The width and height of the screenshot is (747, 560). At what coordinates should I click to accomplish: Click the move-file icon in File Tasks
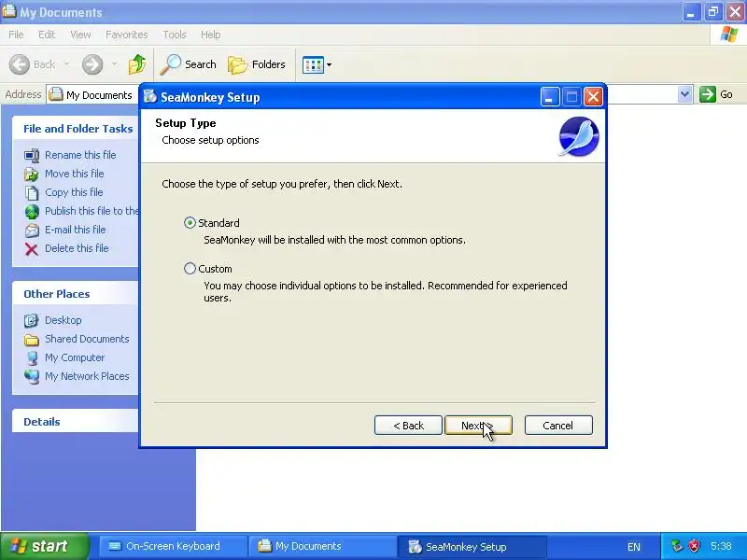[32, 174]
